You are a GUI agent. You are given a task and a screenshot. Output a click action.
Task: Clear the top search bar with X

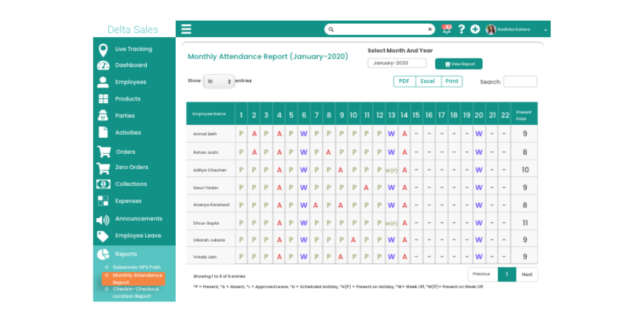[x=430, y=30]
